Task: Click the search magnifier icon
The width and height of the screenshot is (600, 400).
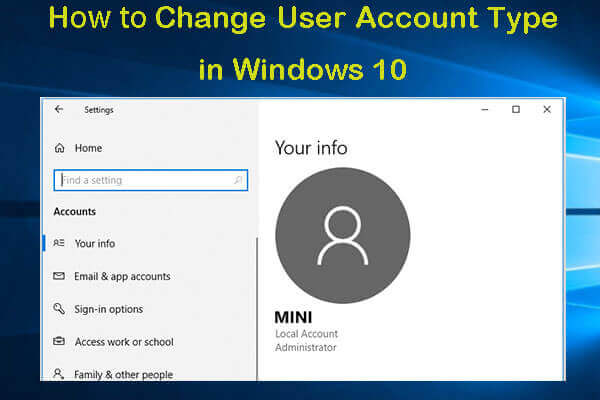Action: pyautogui.click(x=238, y=180)
